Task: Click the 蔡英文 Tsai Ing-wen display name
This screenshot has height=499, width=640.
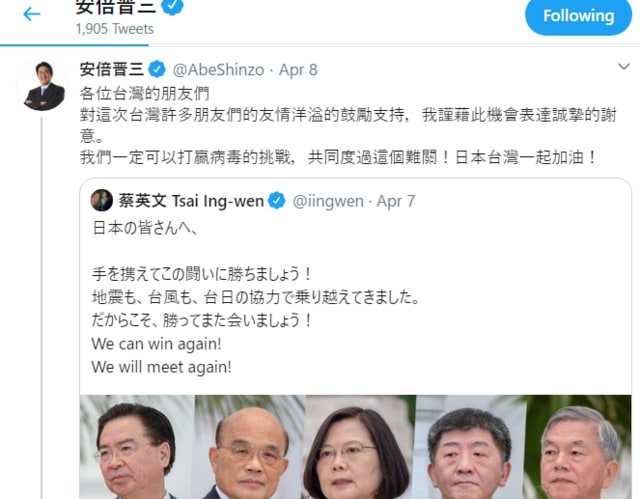Action: 191,201
